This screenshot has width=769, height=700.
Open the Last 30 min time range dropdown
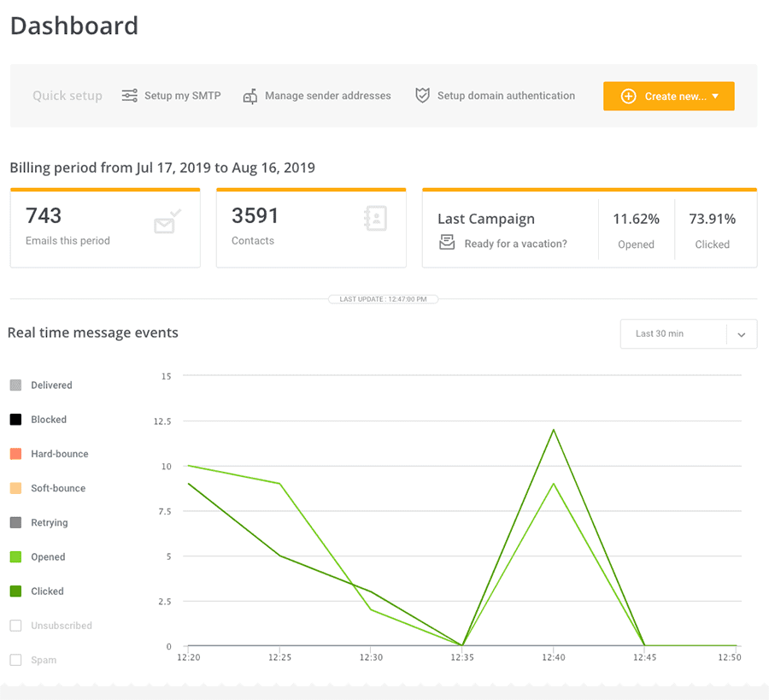[673, 333]
